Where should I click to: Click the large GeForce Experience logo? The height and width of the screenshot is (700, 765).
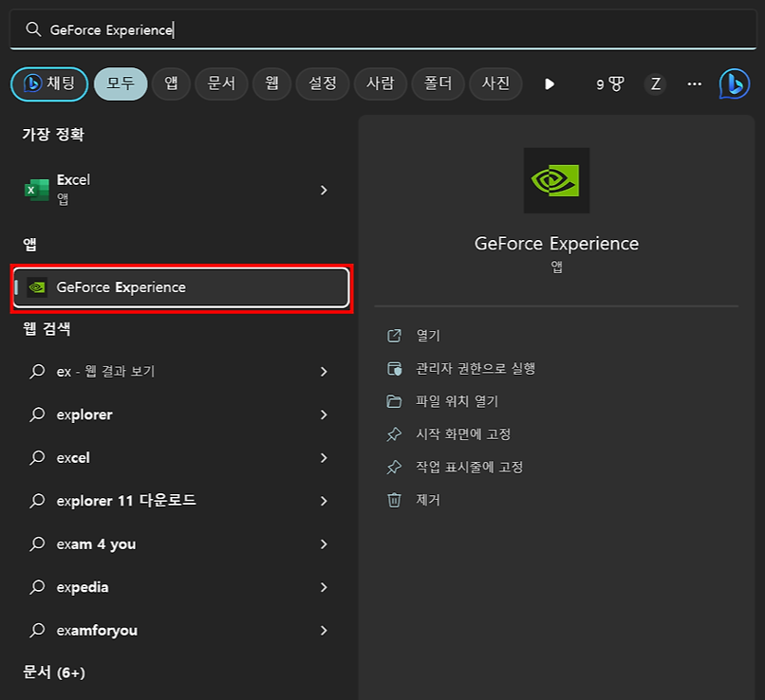tap(556, 180)
